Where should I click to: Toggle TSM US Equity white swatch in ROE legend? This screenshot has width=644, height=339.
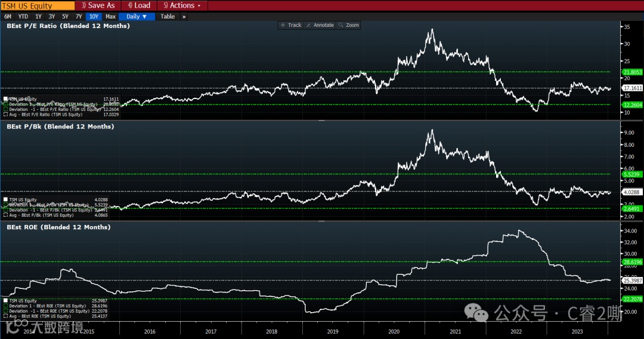(6, 301)
